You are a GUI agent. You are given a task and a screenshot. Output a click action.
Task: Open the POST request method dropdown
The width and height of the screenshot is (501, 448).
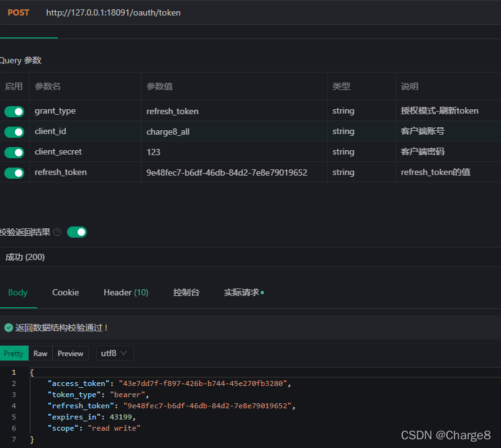click(x=19, y=12)
